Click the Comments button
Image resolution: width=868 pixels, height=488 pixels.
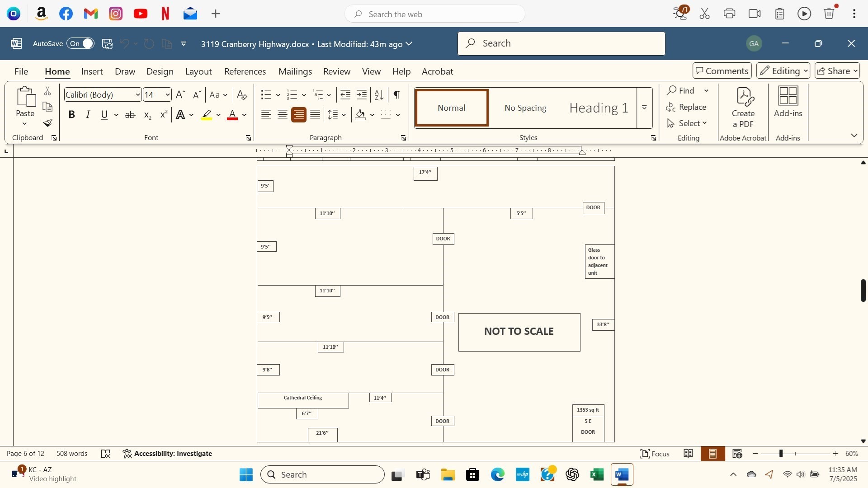722,71
